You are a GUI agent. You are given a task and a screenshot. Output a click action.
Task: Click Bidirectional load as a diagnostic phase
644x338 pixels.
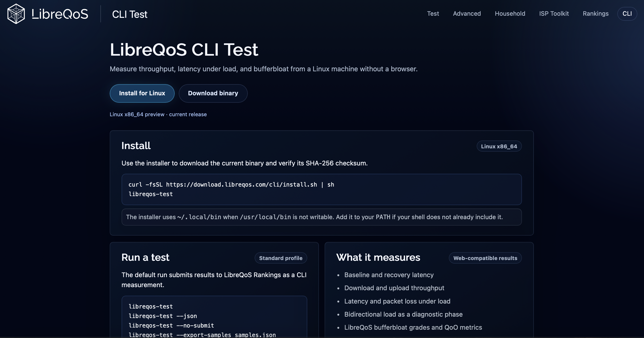pyautogui.click(x=403, y=314)
